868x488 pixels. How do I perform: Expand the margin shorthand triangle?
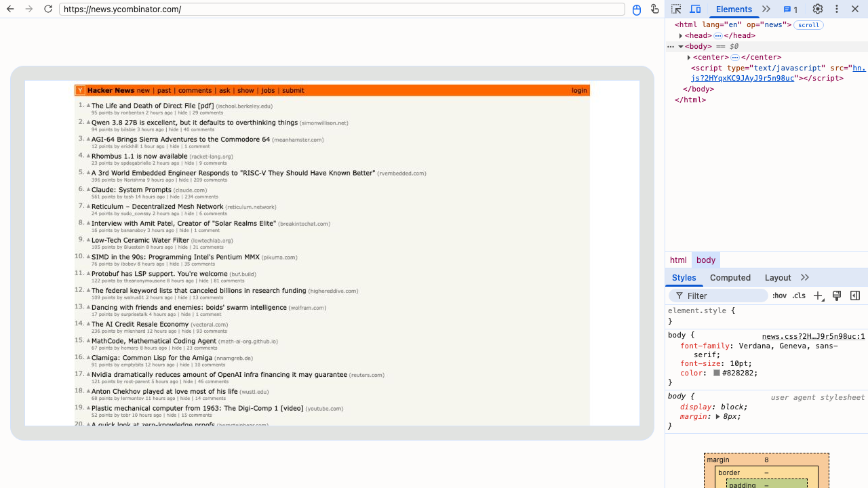(717, 417)
